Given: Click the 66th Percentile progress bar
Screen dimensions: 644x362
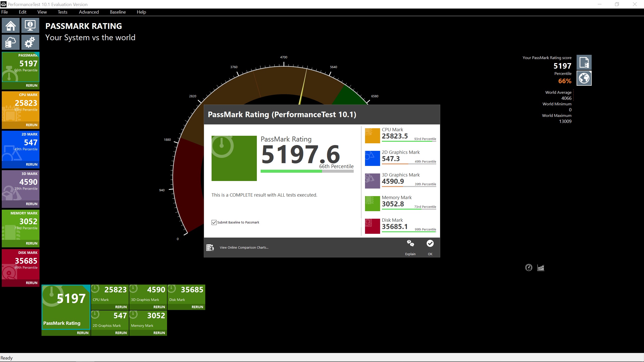Looking at the screenshot, I should [307, 171].
